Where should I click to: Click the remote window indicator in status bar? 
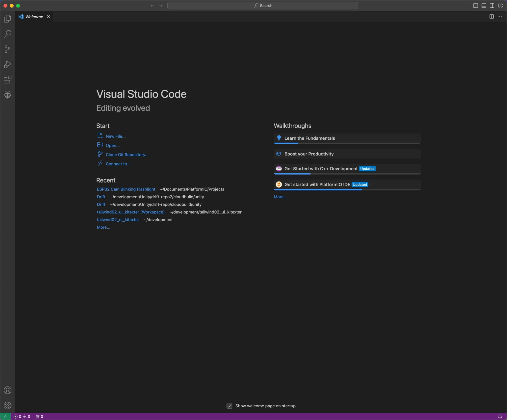point(5,417)
